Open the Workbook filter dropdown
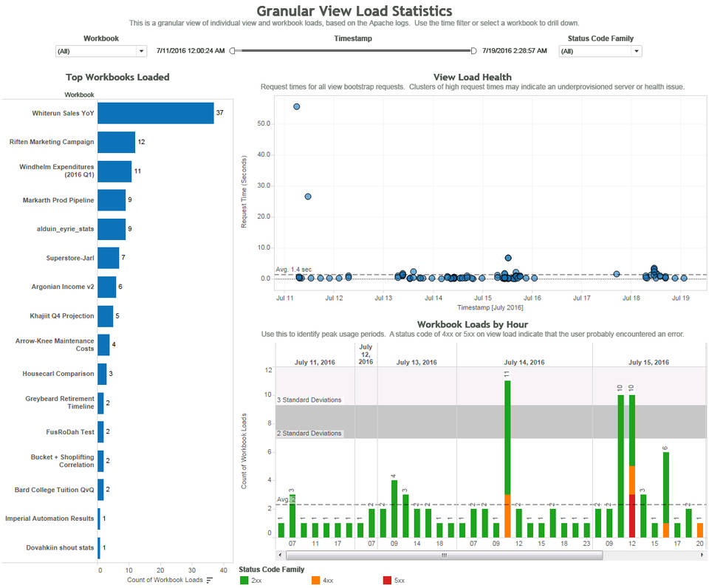The image size is (709, 588). click(x=140, y=51)
